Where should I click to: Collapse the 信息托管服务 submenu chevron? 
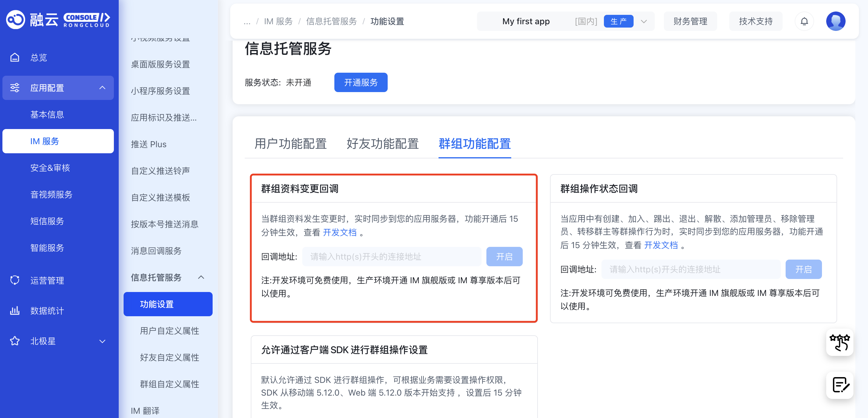tap(201, 277)
